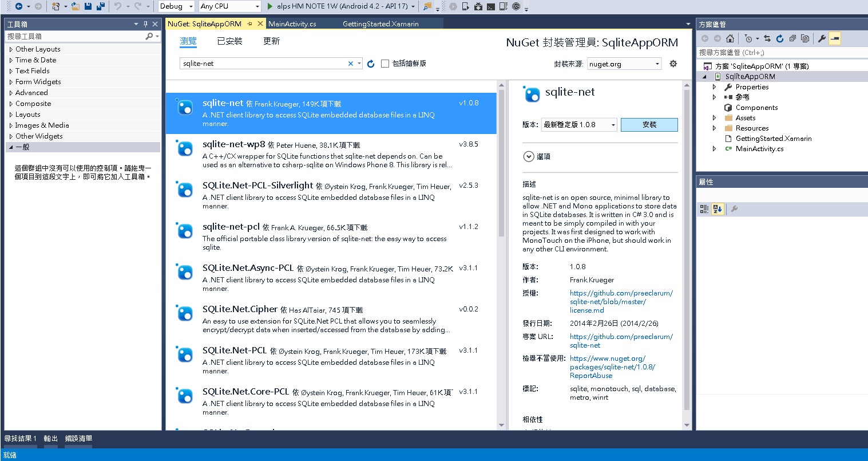Click the Redo toolbar icon
The width and height of the screenshot is (868, 461).
[137, 6]
